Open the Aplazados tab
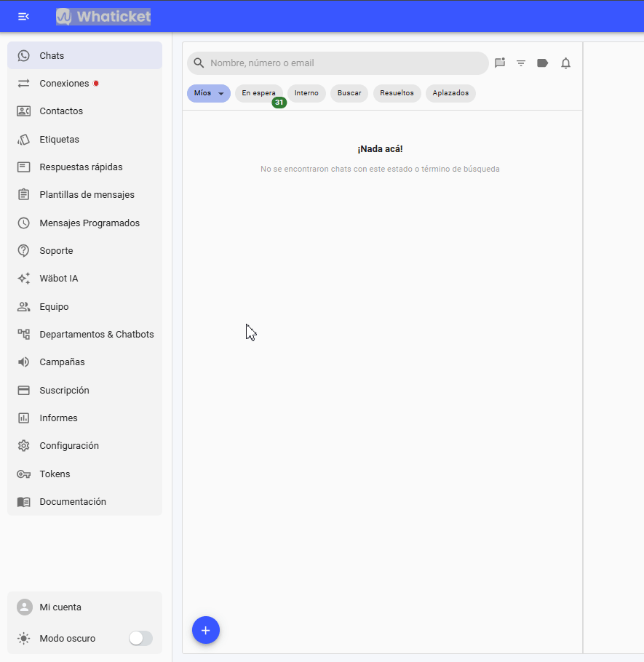The width and height of the screenshot is (644, 662). click(x=450, y=93)
